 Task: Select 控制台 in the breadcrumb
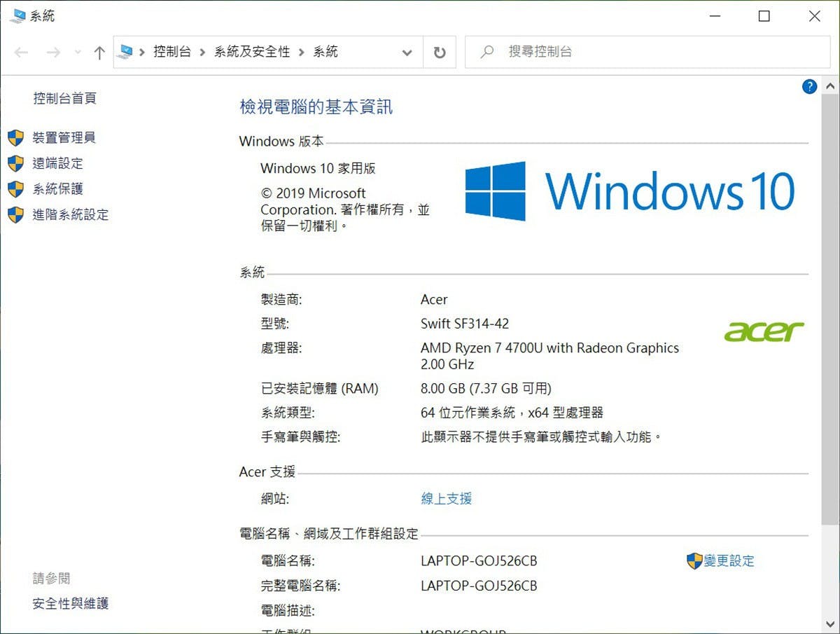pos(172,52)
